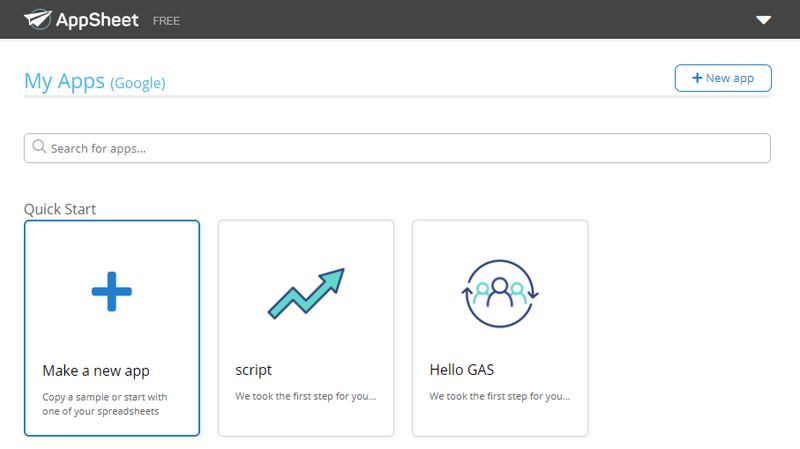Screen dimensions: 800x449
Task: Select the Make a new app title
Action: coord(96,370)
